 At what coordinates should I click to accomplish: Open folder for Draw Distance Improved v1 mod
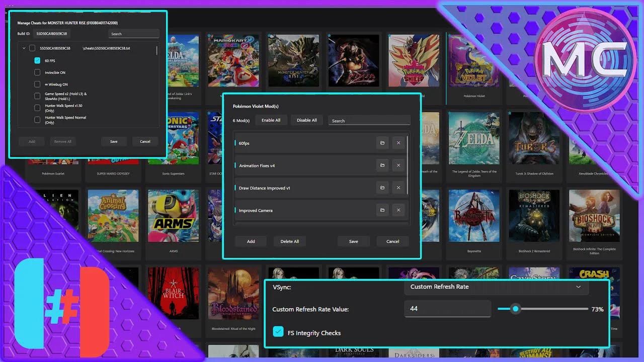coord(382,188)
